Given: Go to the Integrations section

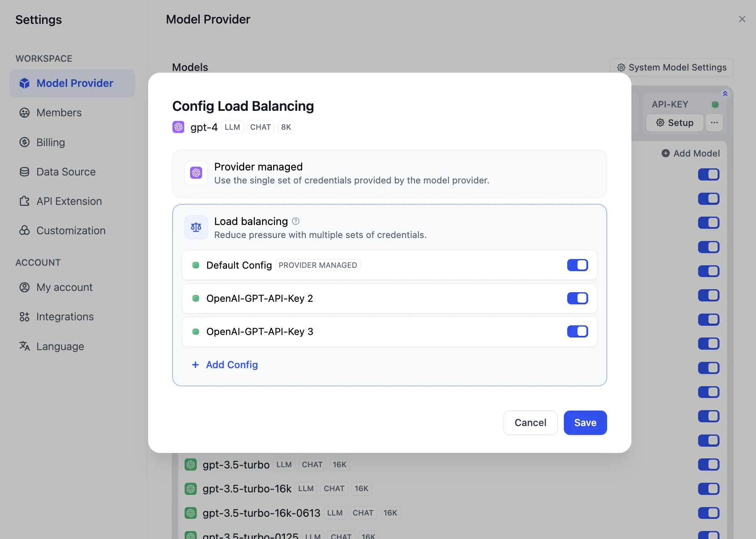Looking at the screenshot, I should [65, 317].
